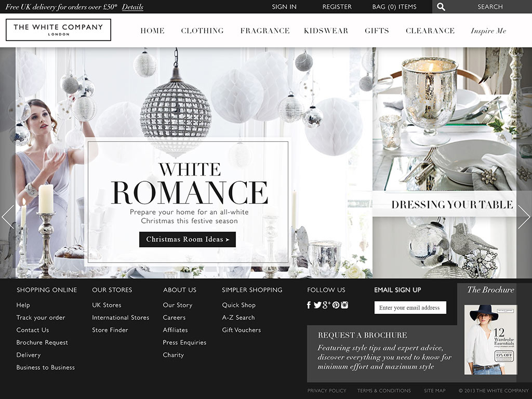Click the OUR STORES footer heading
532x399 pixels.
tap(112, 290)
